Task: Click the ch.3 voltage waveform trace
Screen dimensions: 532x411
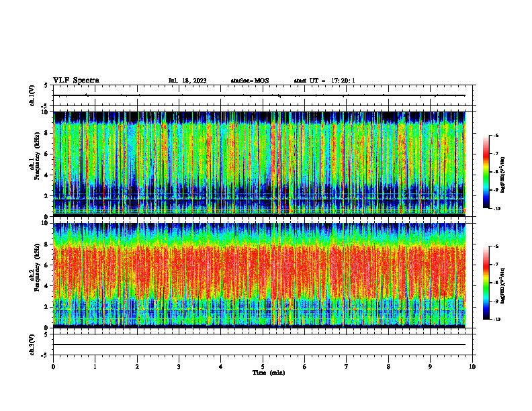Action: tap(259, 345)
